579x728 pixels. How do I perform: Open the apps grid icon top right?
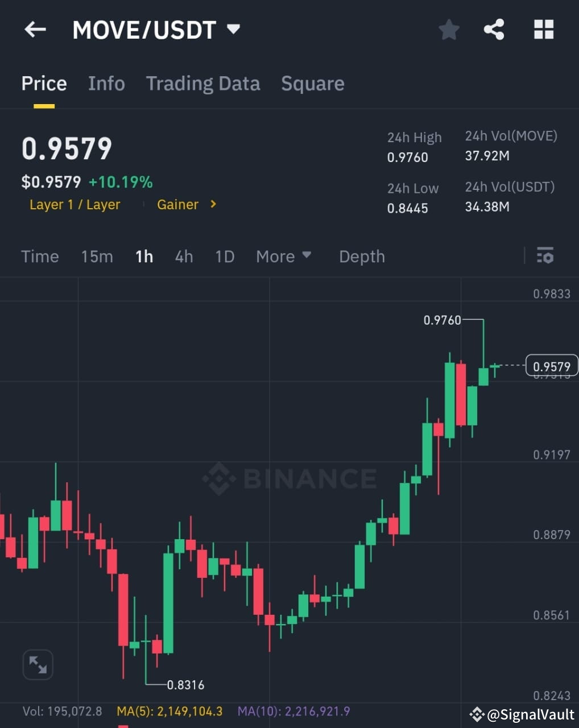point(543,30)
